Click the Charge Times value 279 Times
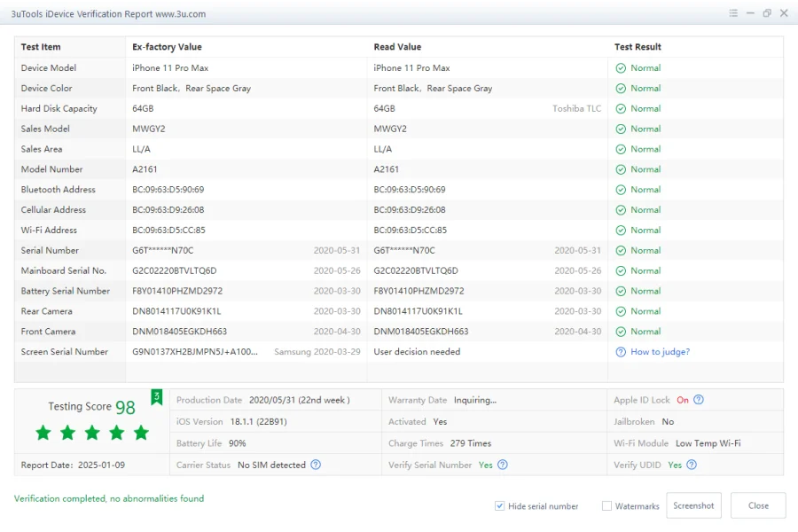The height and width of the screenshot is (532, 798). click(x=471, y=443)
